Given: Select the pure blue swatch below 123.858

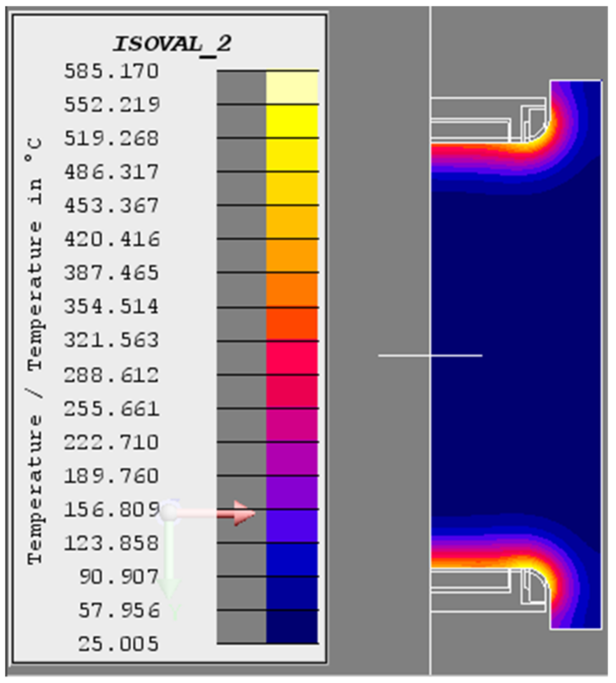Looking at the screenshot, I should [292, 559].
